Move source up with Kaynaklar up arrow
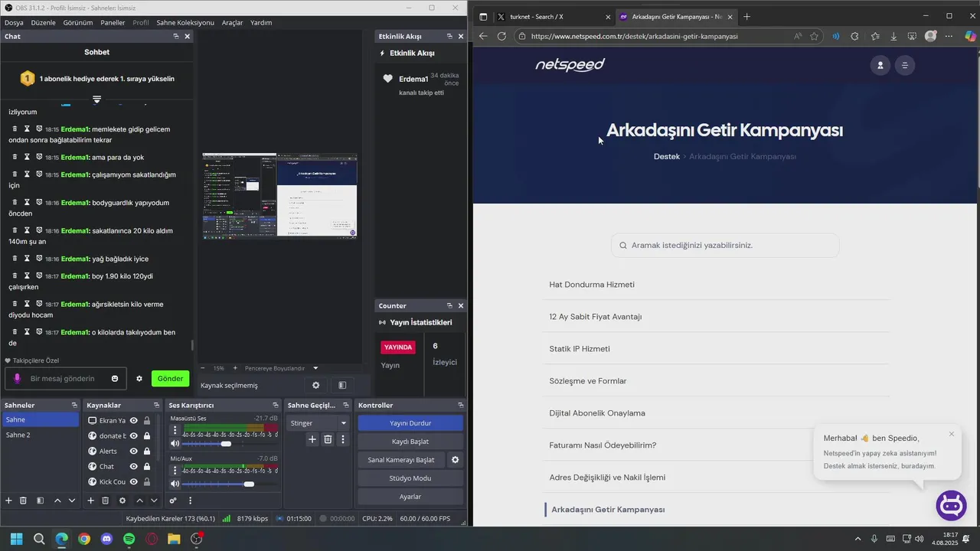This screenshot has height=551, width=980. [x=139, y=500]
